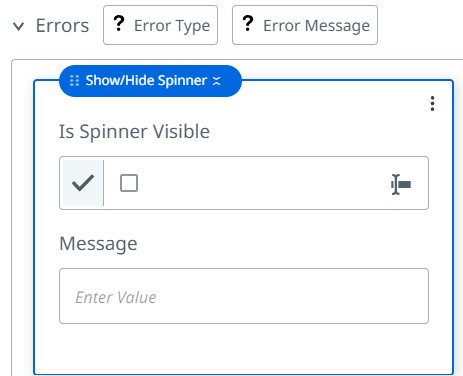The width and height of the screenshot is (463, 376).
Task: Select the Error Message variable chip
Action: (305, 25)
